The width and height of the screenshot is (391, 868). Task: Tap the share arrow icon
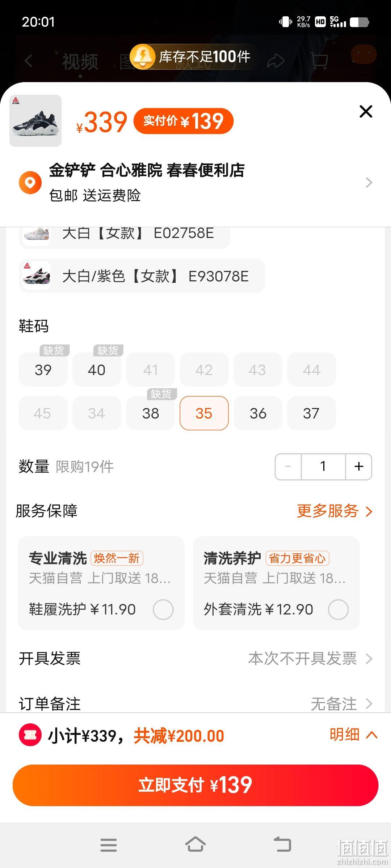pyautogui.click(x=276, y=61)
